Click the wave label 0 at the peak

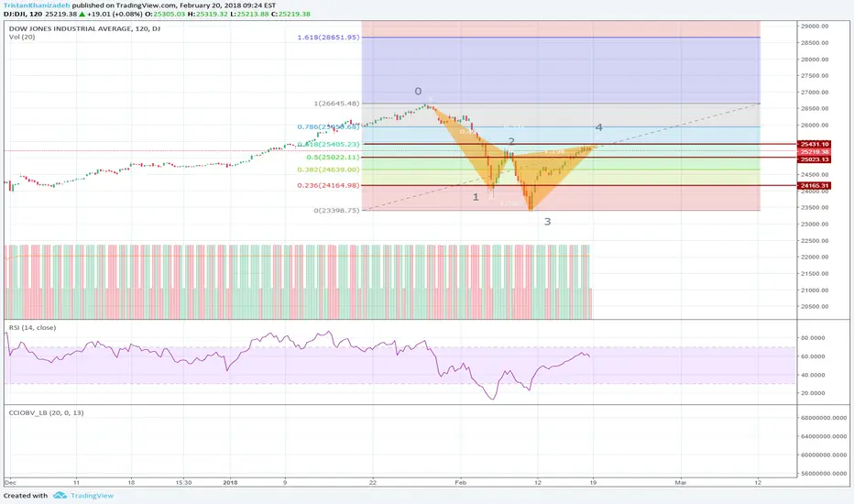[418, 91]
